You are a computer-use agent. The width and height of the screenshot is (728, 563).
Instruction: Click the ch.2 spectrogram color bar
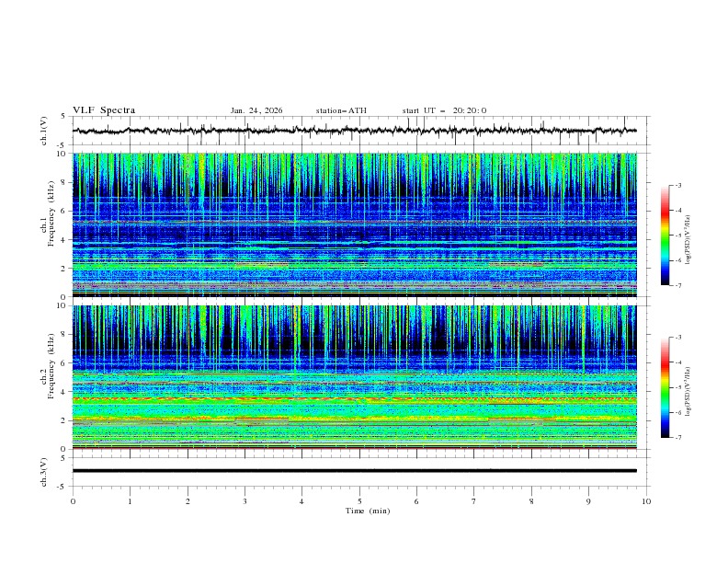pos(665,387)
